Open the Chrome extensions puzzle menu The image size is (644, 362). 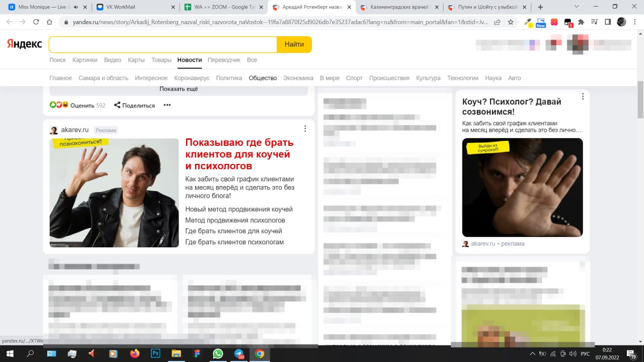tap(581, 23)
